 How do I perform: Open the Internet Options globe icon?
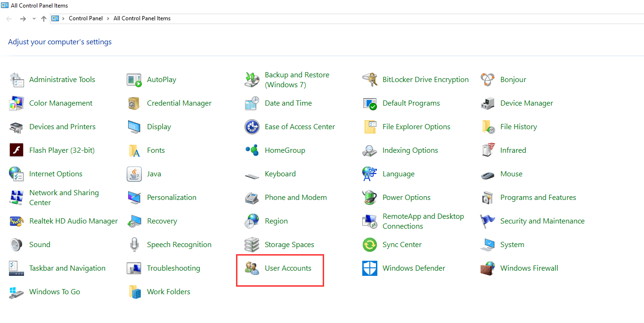pos(16,174)
